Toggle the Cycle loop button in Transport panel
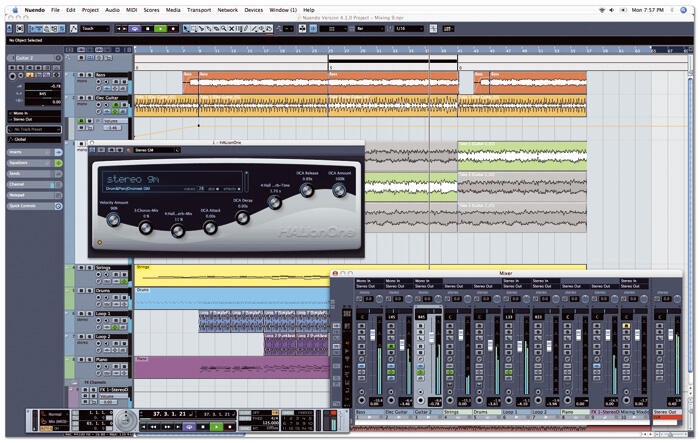700x443 pixels. tap(189, 425)
